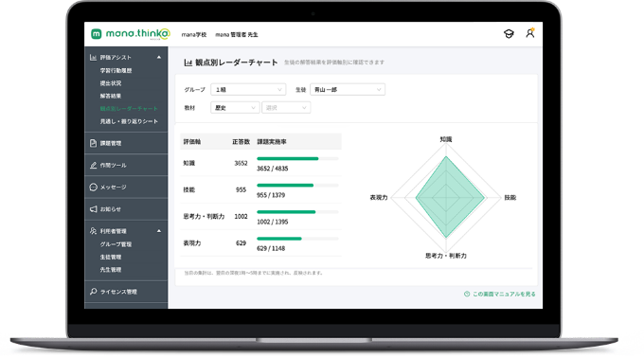The width and height of the screenshot is (644, 358).
Task: Click the 課題管理 document icon
Action: (93, 143)
